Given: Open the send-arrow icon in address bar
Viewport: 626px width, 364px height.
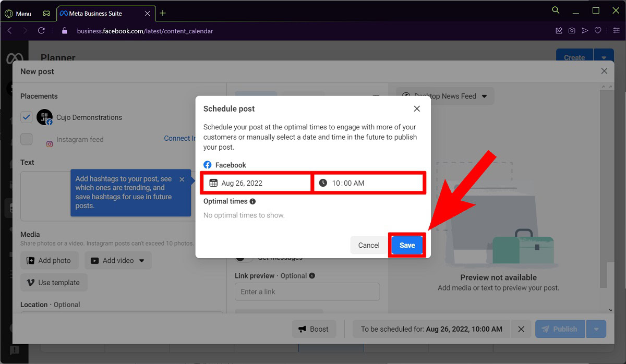Looking at the screenshot, I should tap(585, 31).
